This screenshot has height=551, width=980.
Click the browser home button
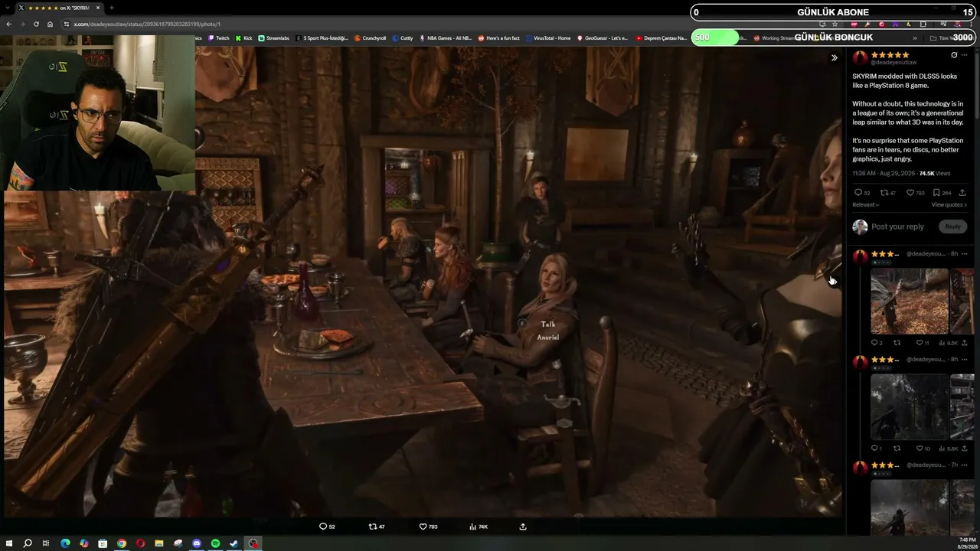(50, 24)
